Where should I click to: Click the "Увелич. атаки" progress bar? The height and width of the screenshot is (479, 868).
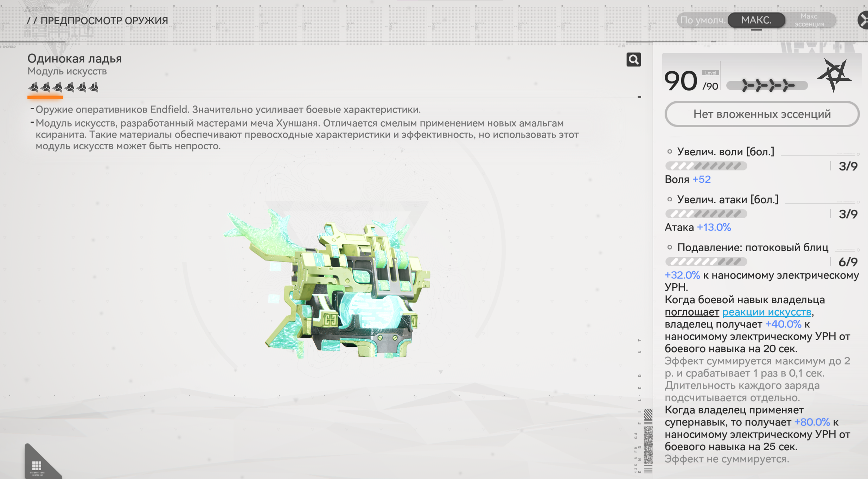coord(706,214)
